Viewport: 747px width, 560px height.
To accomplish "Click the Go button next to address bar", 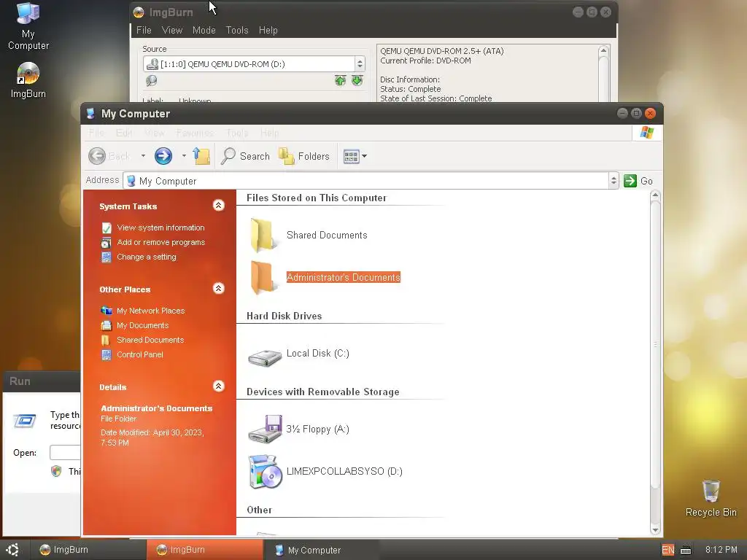I will click(x=638, y=181).
